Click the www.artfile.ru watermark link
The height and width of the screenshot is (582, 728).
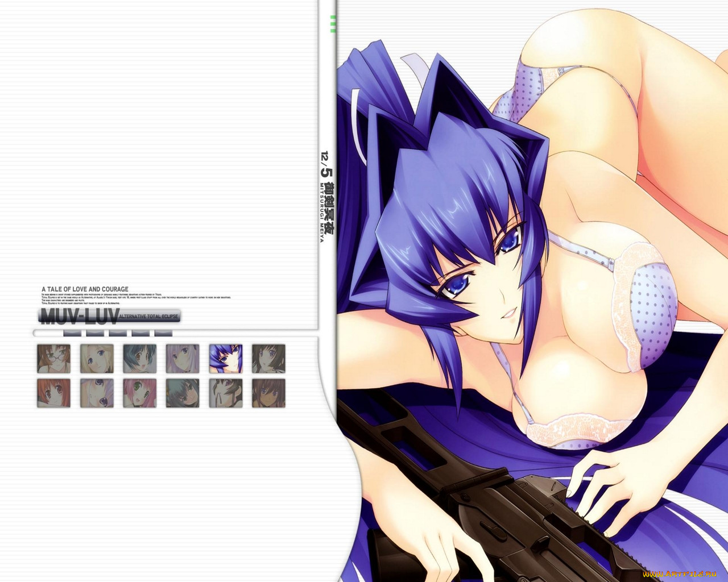tap(679, 574)
